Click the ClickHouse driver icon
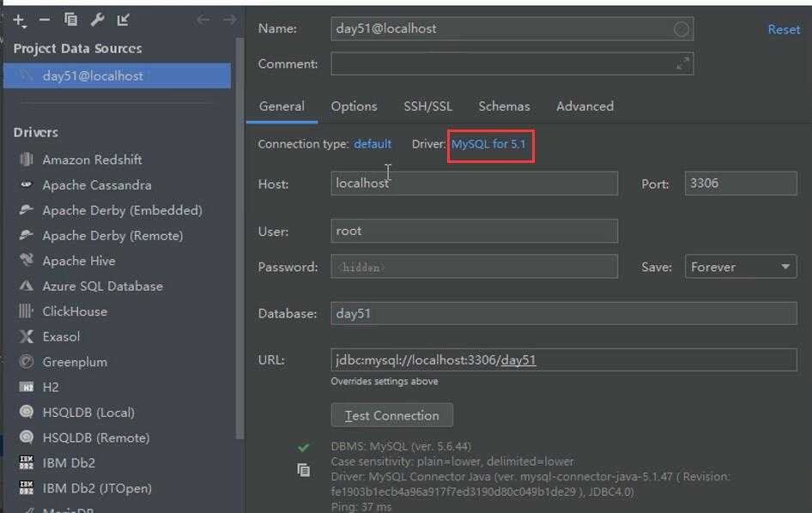This screenshot has height=513, width=812. coord(26,311)
